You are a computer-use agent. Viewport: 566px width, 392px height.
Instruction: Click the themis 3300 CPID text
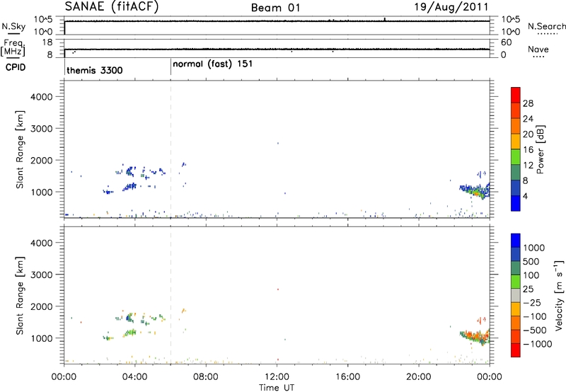point(95,70)
